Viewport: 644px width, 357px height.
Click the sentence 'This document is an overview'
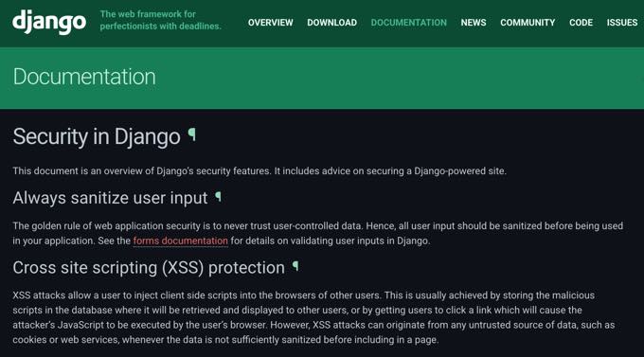(259, 170)
